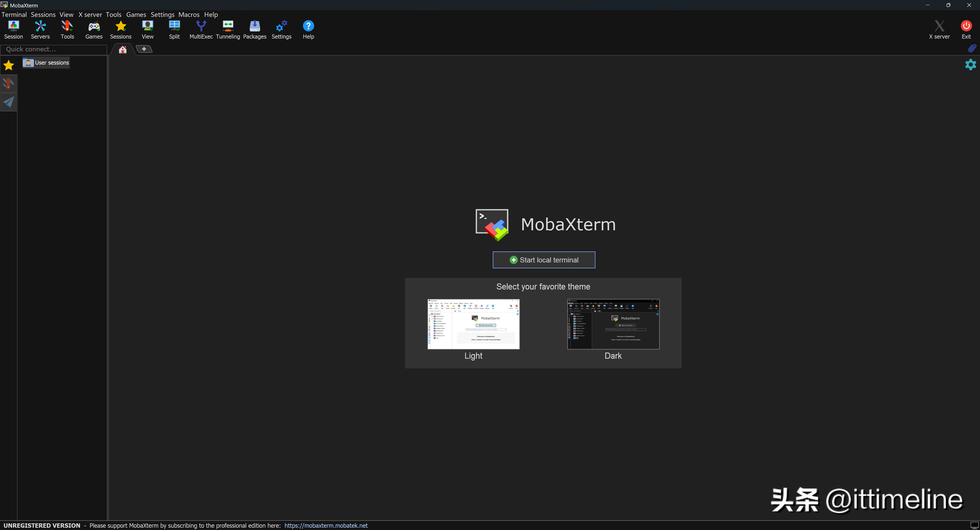Open the X server menu

90,15
